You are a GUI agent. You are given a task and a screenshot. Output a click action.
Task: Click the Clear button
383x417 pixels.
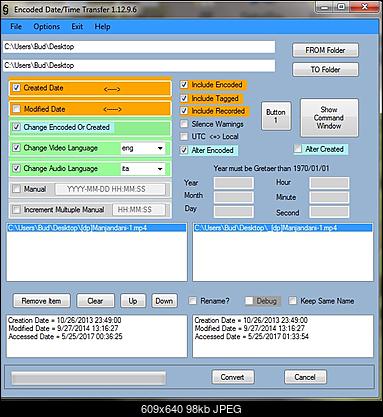95,301
